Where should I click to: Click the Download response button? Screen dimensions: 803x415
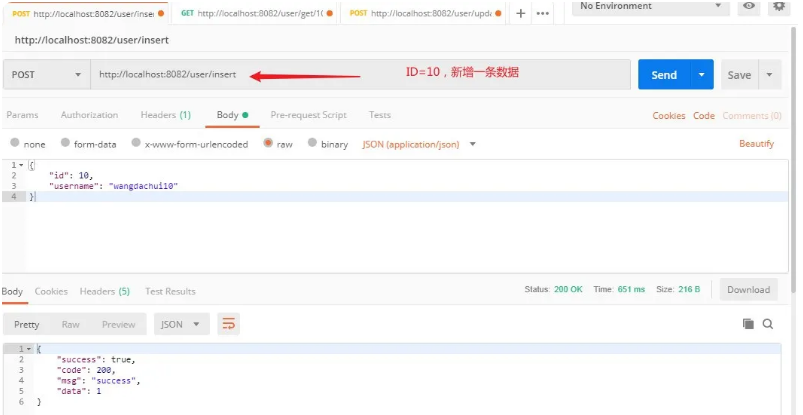click(x=748, y=289)
